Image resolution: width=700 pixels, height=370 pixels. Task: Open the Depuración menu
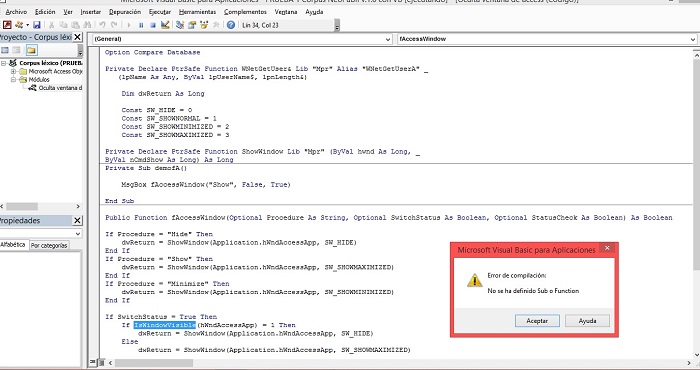(x=125, y=12)
